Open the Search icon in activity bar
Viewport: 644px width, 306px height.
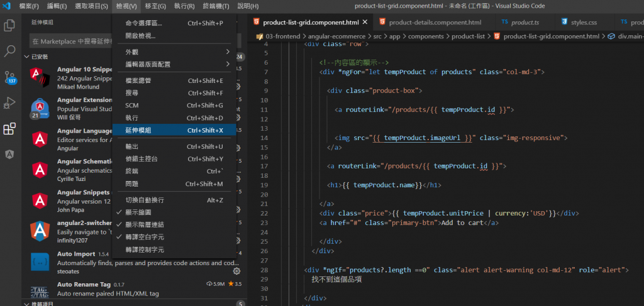(x=9, y=52)
